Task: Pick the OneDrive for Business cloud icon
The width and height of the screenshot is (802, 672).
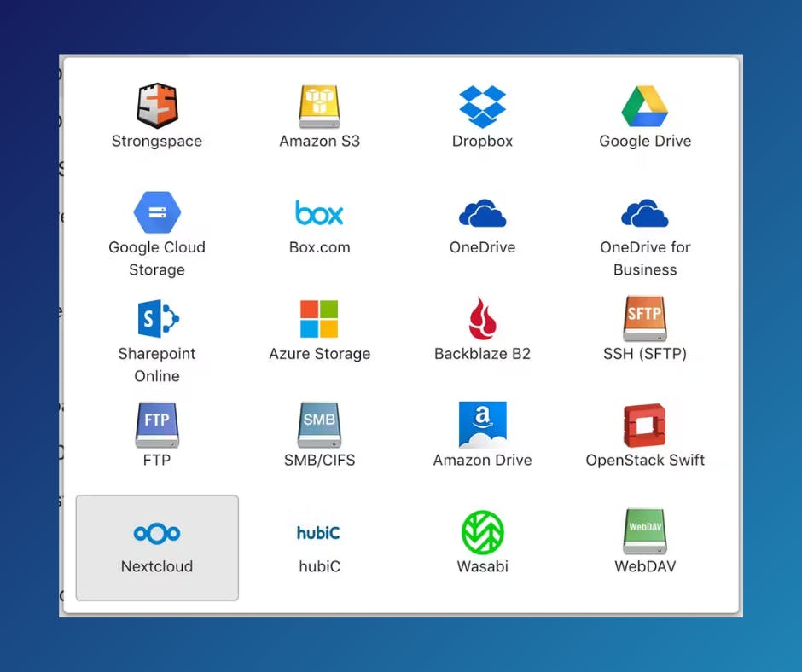Action: click(x=644, y=212)
